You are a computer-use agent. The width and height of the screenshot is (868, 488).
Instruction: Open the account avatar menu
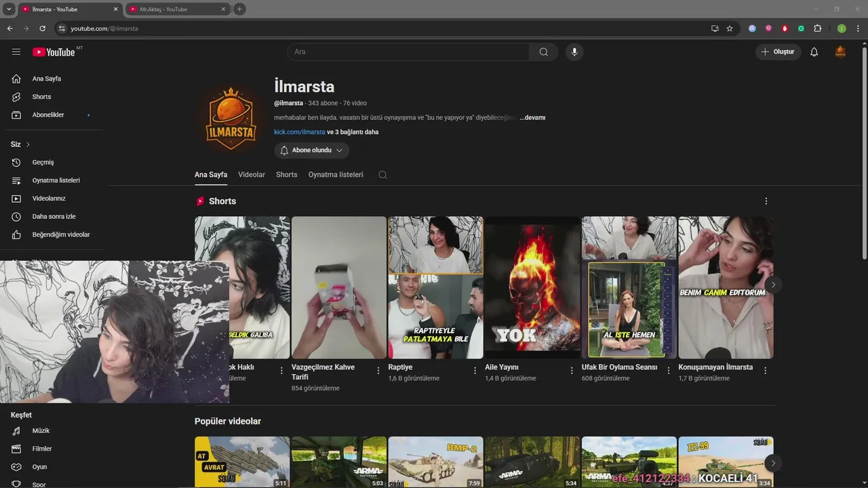pos(840,52)
